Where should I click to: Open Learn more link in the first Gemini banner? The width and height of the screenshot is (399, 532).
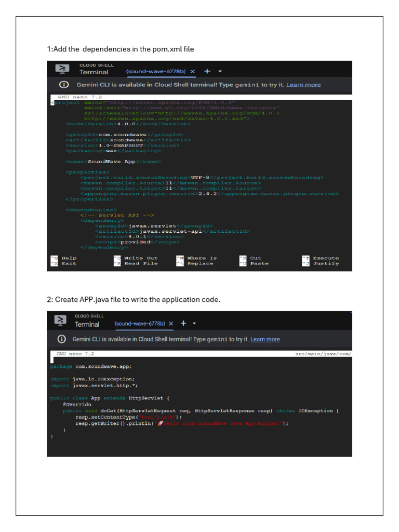click(303, 85)
